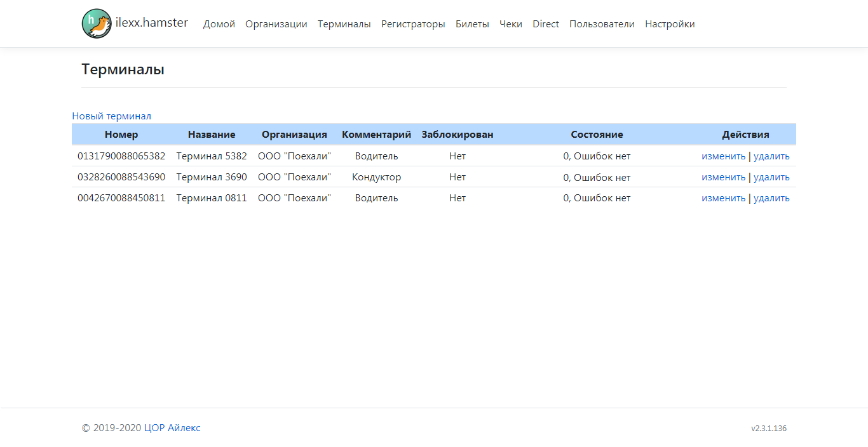868x447 pixels.
Task: Click the ilexx.hamster hamster logo icon
Action: pyautogui.click(x=97, y=23)
